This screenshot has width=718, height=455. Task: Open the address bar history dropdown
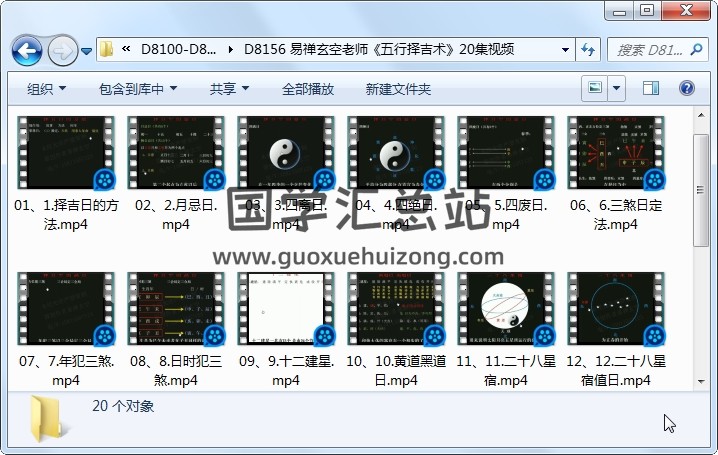[566, 49]
